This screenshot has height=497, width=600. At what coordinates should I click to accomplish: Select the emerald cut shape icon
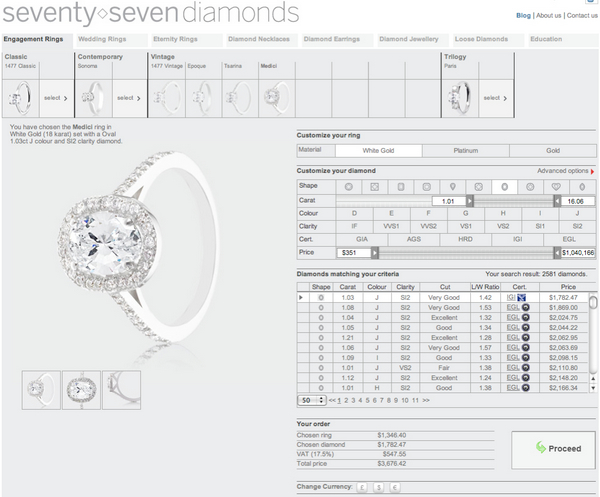(401, 187)
